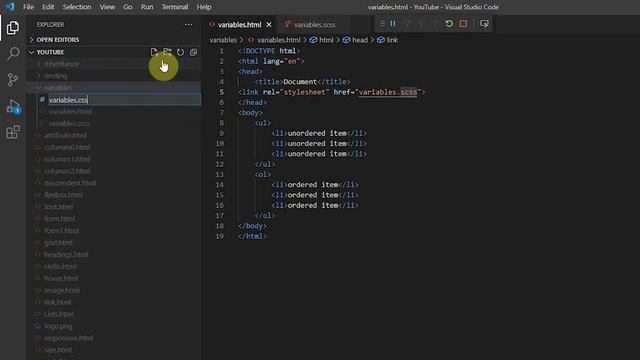The image size is (640, 360).
Task: Click the Document title text on line 4
Action: click(x=300, y=82)
